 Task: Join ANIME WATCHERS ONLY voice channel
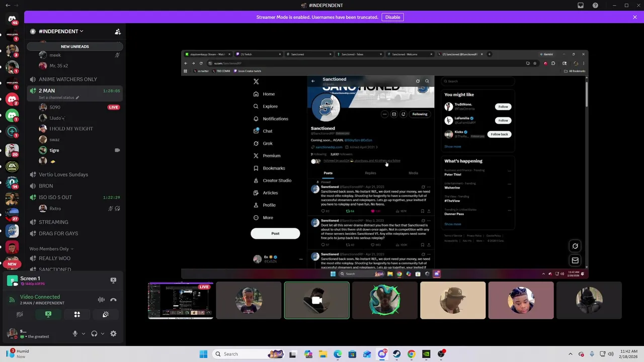74,79
